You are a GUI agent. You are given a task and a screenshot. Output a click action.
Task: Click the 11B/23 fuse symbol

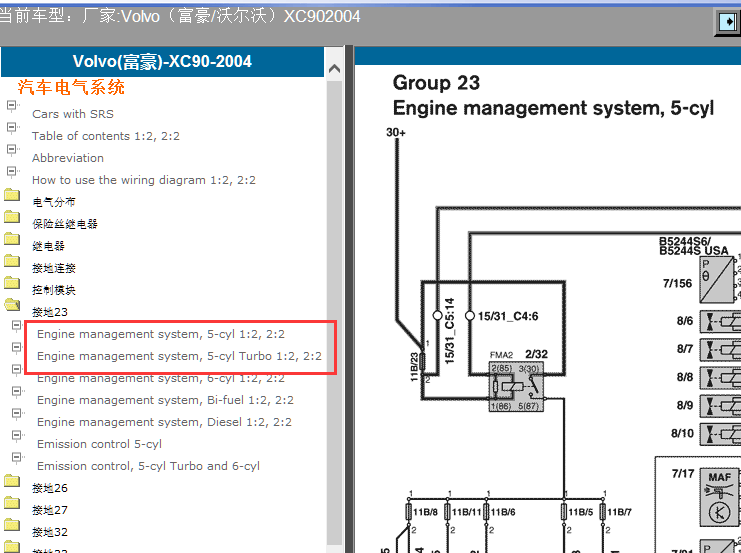pos(422,362)
